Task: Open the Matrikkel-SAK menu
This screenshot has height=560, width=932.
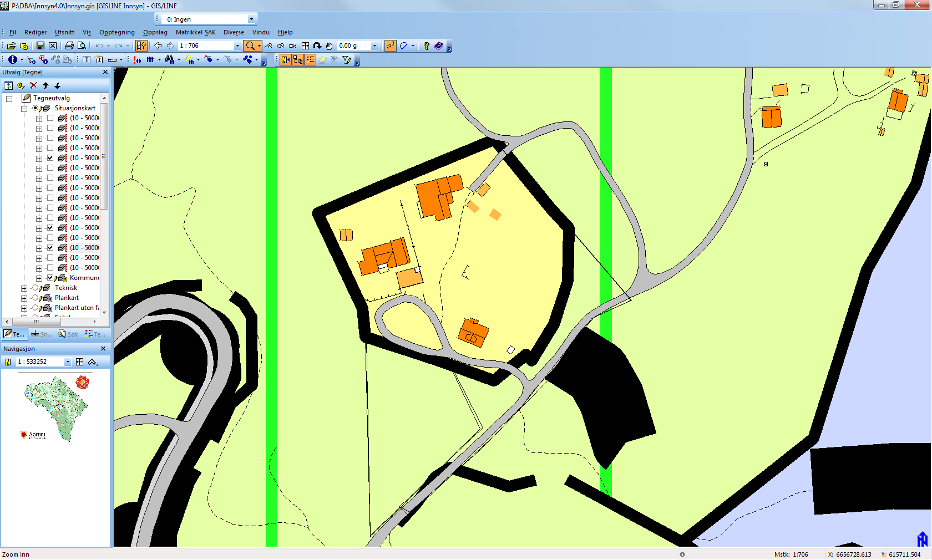Action: (195, 32)
